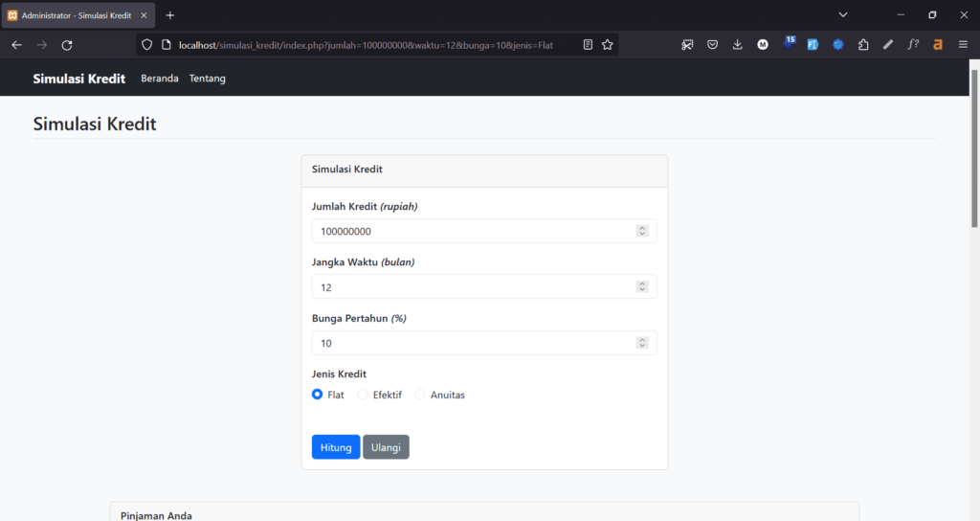Open the Extensions puzzle-piece icon
This screenshot has width=980, height=521.
[863, 45]
